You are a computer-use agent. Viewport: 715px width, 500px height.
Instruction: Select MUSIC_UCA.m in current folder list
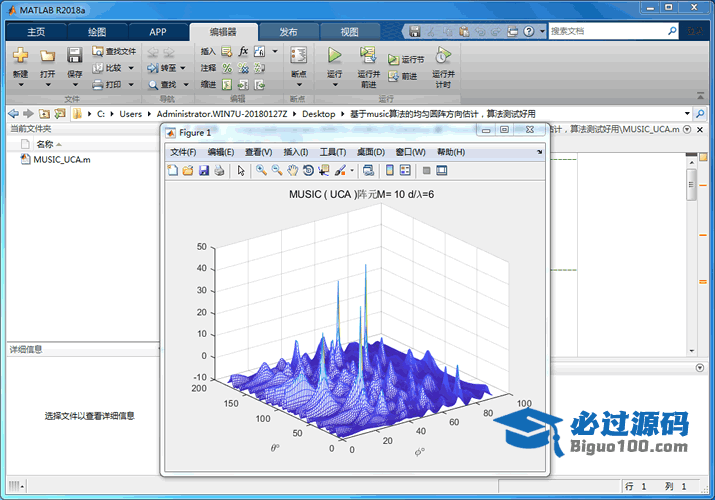point(62,160)
